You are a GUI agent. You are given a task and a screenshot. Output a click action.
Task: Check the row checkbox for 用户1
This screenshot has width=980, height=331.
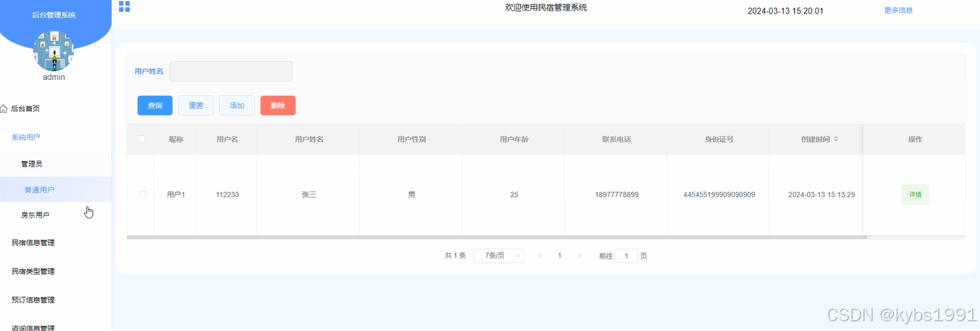142,195
